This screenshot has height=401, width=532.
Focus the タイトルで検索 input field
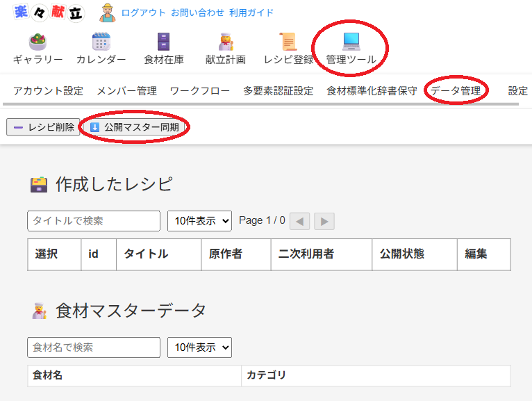point(94,221)
